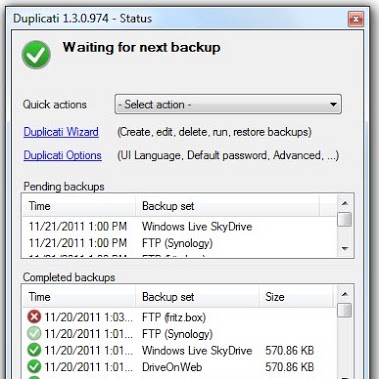The height and width of the screenshot is (379, 379).
Task: Click the green check icon for Windows Live SkyDrive
Action: [x=34, y=350]
